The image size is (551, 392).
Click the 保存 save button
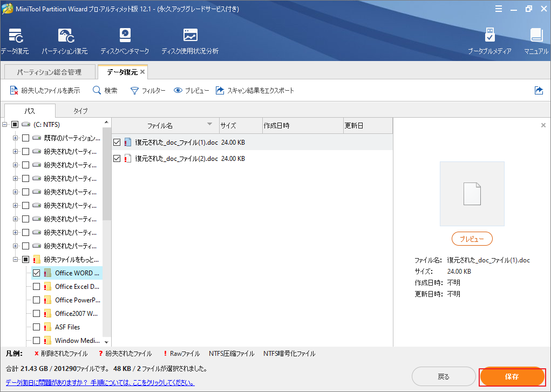(x=512, y=377)
